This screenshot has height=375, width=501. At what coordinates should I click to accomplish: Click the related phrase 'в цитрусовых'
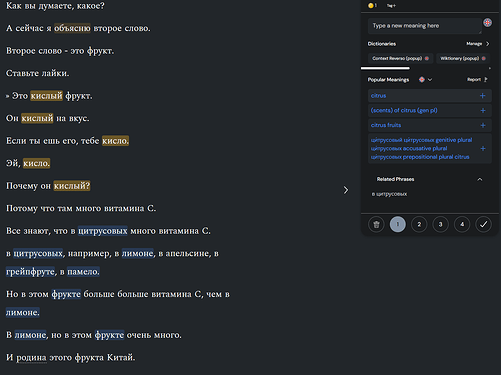pyautogui.click(x=389, y=194)
